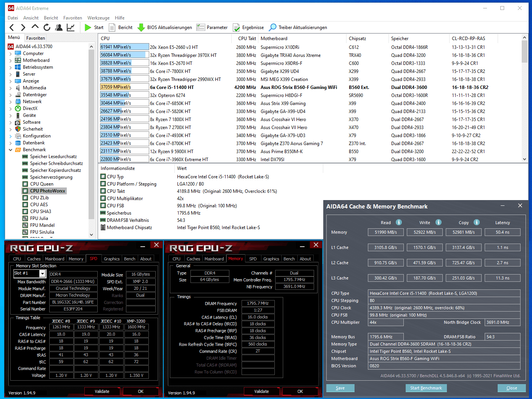Click the highlighted 37059 MPixel/s result bar

124,87
